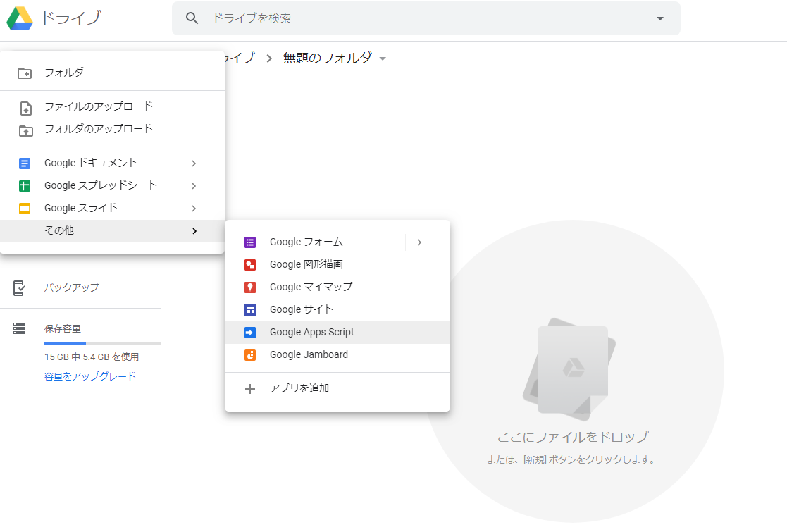This screenshot has width=787, height=532.
Task: Open the バックアップ section
Action: 72,287
